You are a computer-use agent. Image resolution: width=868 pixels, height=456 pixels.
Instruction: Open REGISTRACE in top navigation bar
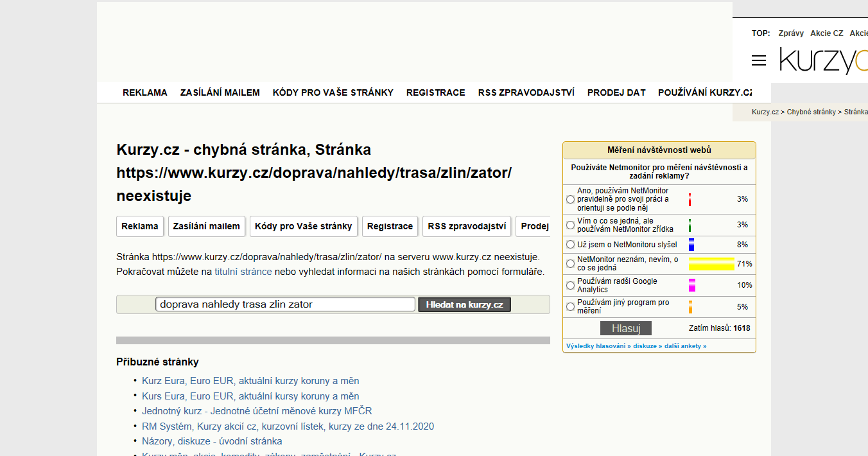coord(436,92)
